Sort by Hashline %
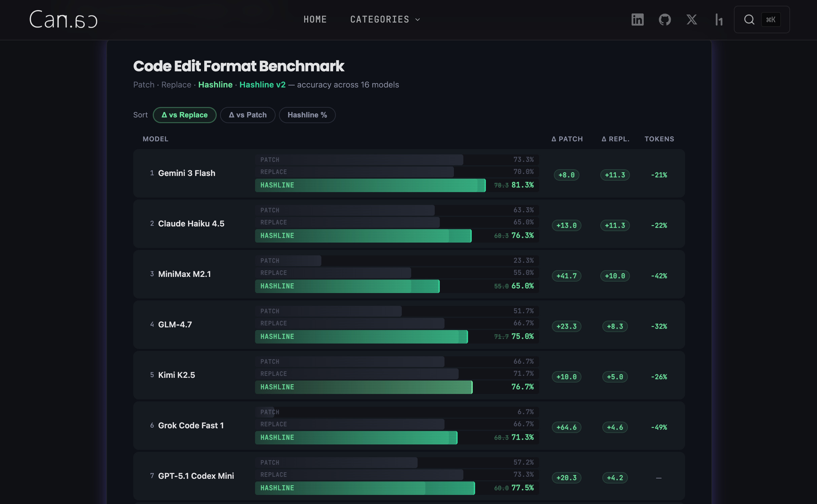Screen dimensions: 817x504 [x=307, y=115]
